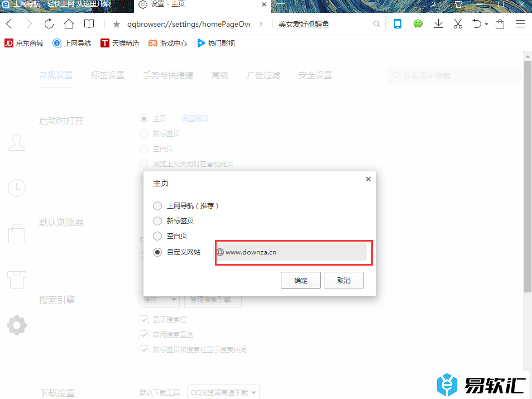Screen dimensions: 532x399
Task: Toggle the 启用搜索直达 checkbox
Action: click(144, 335)
